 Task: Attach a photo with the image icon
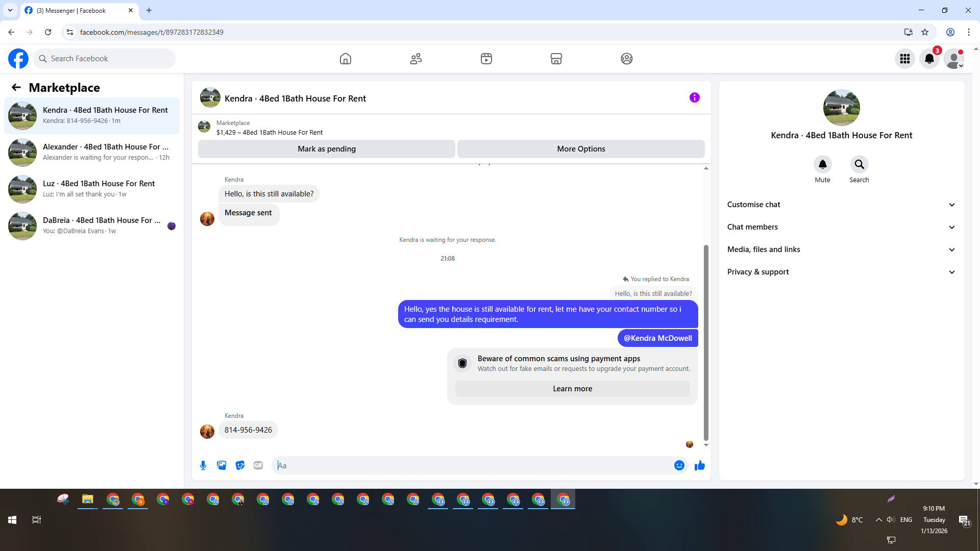point(222,465)
